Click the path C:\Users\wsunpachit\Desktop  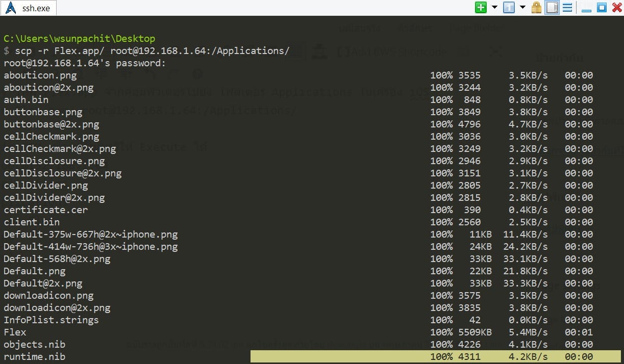click(x=79, y=39)
